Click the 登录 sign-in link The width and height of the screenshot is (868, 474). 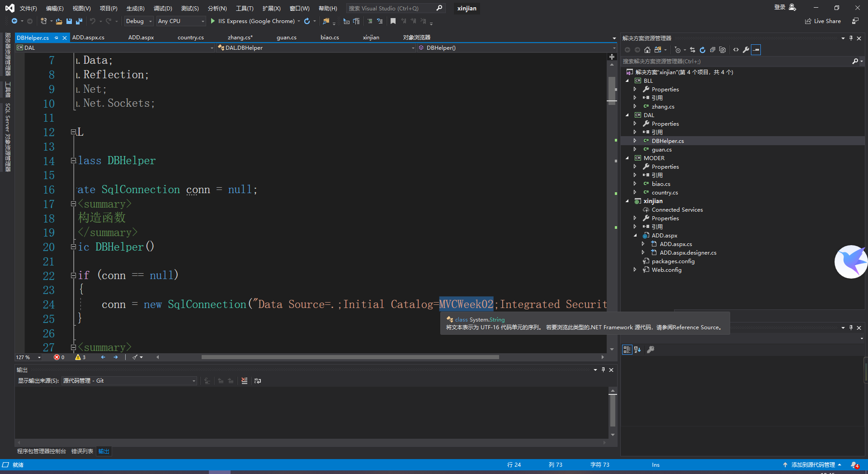[780, 7]
